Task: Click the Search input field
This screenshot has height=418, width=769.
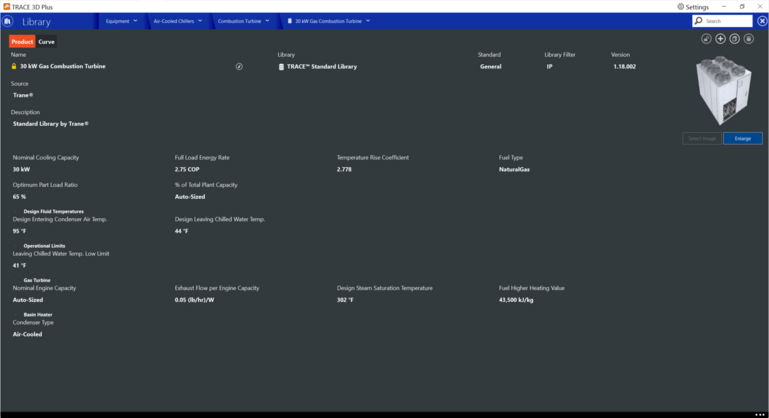Action: coord(726,21)
